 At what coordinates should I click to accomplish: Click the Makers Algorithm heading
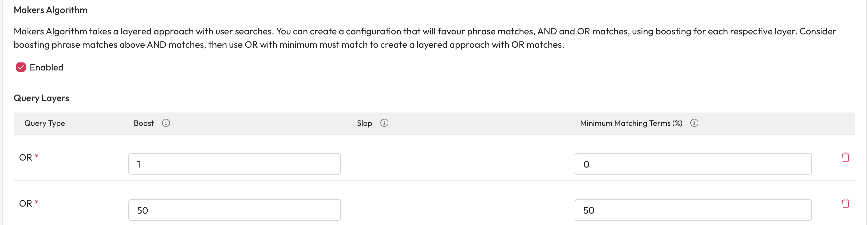(x=51, y=10)
